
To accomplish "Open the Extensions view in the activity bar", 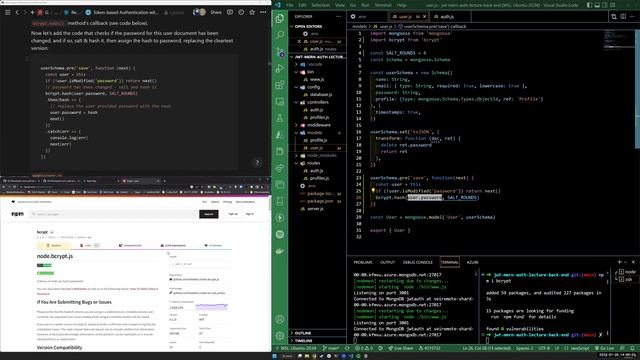I will [280, 85].
